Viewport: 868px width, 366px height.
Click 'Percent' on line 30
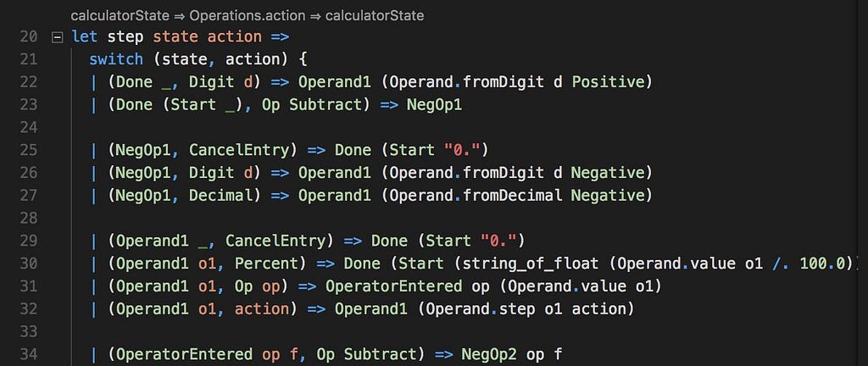(270, 263)
